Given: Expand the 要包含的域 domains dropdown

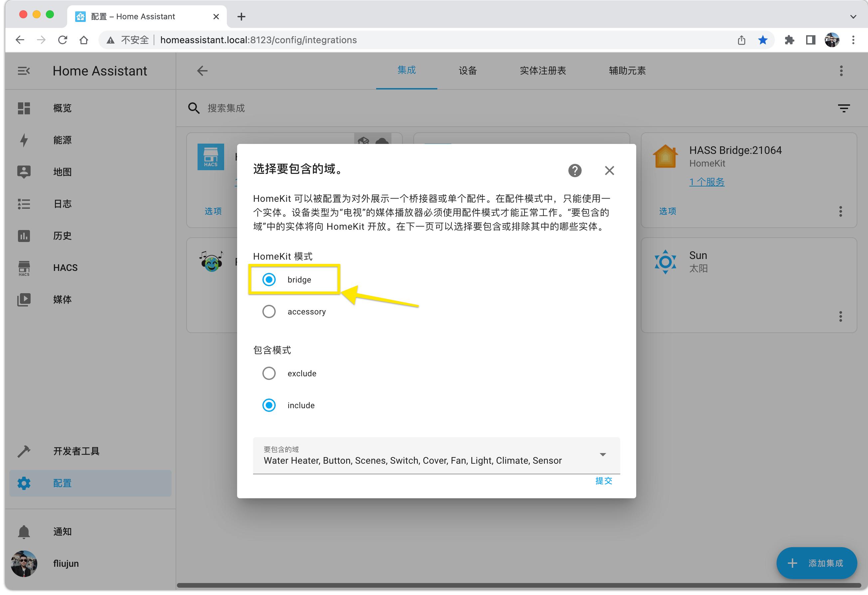Looking at the screenshot, I should (603, 455).
